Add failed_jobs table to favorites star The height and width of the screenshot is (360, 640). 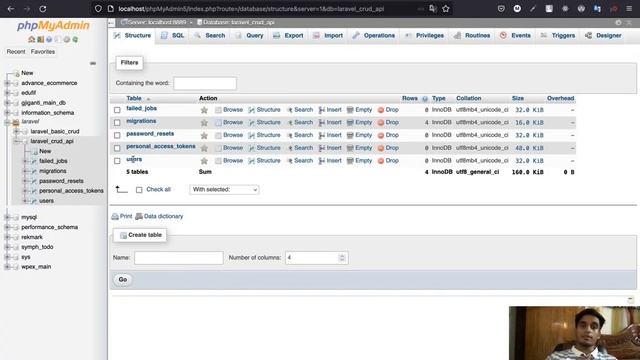point(204,110)
